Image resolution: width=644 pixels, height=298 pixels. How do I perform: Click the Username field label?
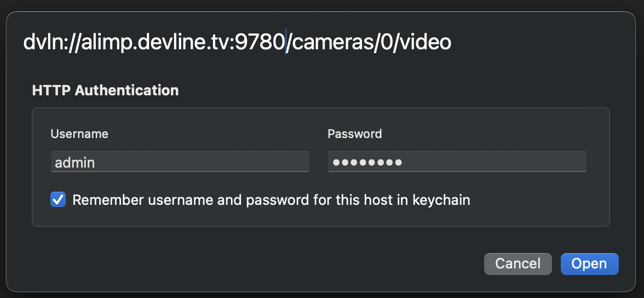(79, 134)
